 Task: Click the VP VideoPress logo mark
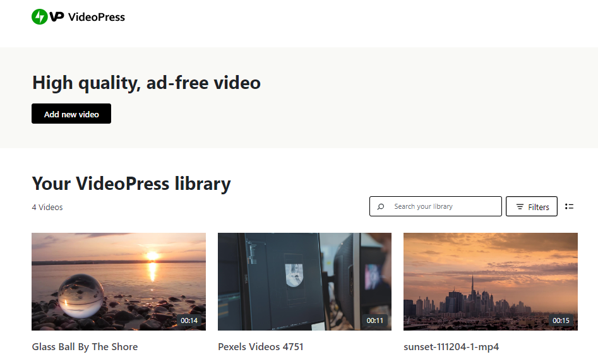coord(57,17)
